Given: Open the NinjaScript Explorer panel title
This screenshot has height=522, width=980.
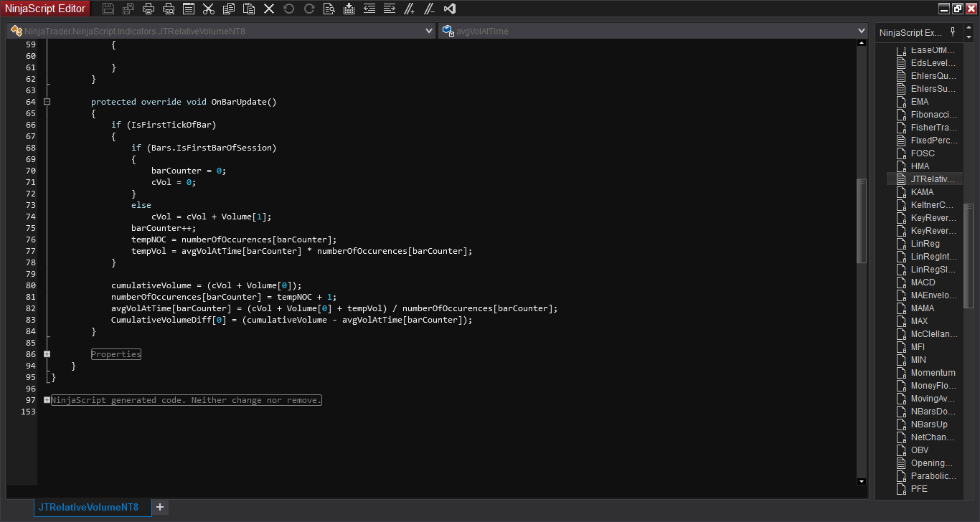Looking at the screenshot, I should [911, 33].
